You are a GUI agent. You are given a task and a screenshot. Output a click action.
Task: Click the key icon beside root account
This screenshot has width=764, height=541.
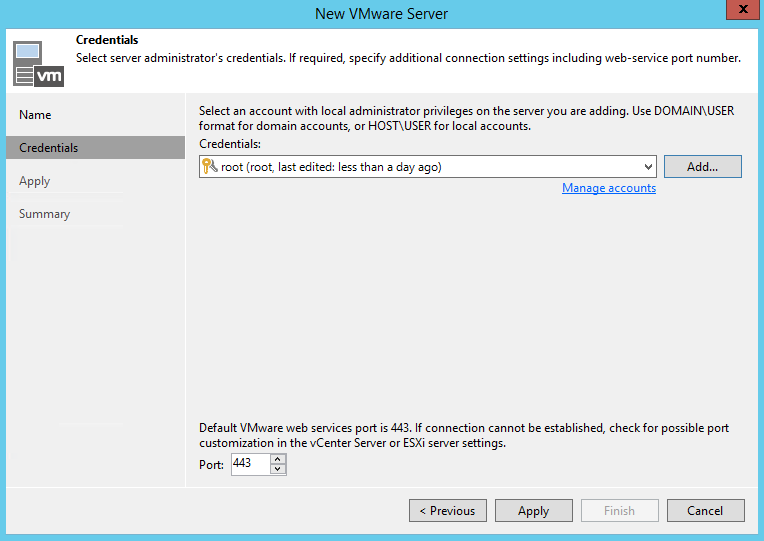210,167
